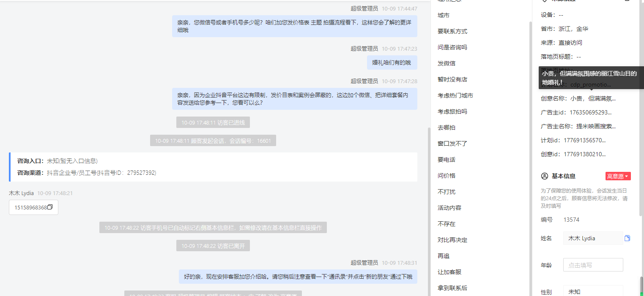Pick the 再追 quick reply

[x=444, y=256]
